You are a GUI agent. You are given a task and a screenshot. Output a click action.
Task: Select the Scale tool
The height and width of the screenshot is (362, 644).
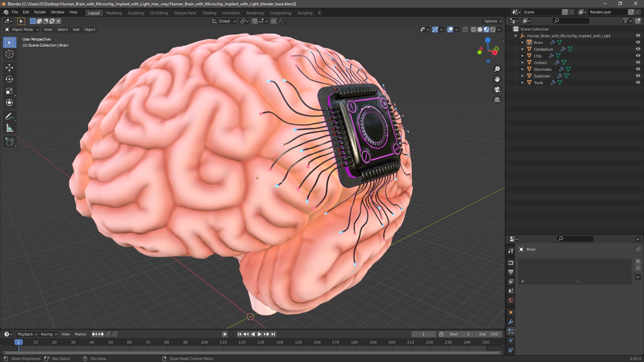[x=9, y=91]
